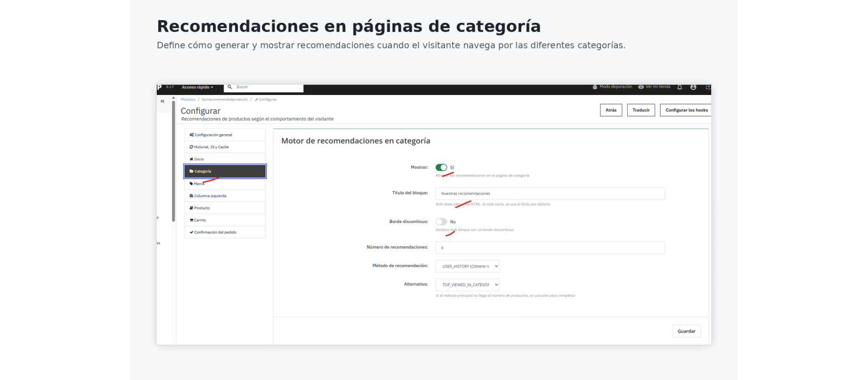The image size is (868, 380).
Task: Turn off the Mostrar switch
Action: pos(441,167)
